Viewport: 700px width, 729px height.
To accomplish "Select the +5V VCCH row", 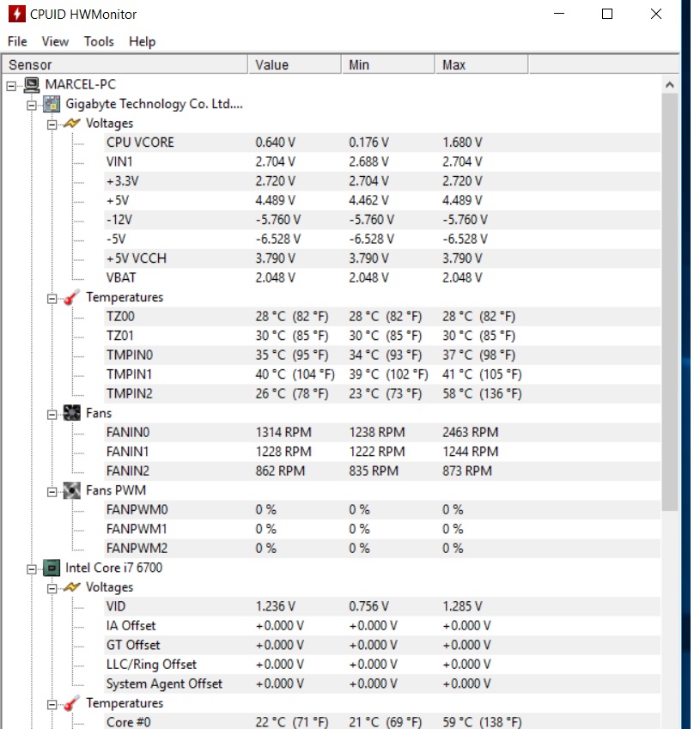I will tap(382, 258).
